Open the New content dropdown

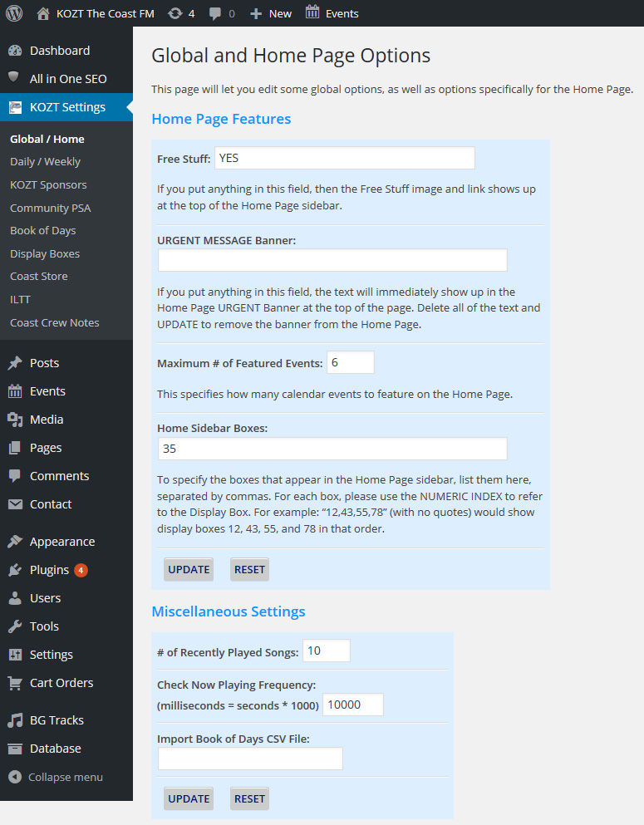pyautogui.click(x=271, y=13)
